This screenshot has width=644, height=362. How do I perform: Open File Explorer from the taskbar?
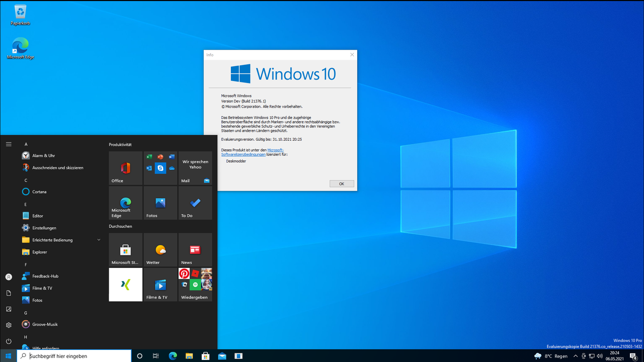189,356
